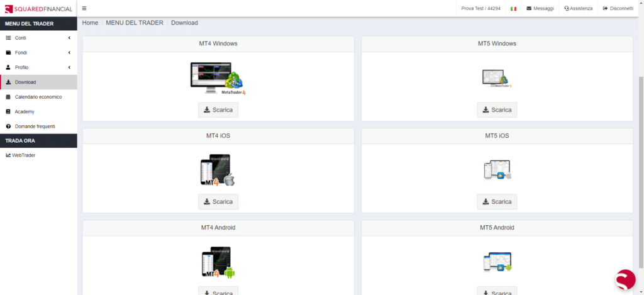The image size is (644, 295).
Task: Click the MT5 Android app image
Action: (x=497, y=262)
